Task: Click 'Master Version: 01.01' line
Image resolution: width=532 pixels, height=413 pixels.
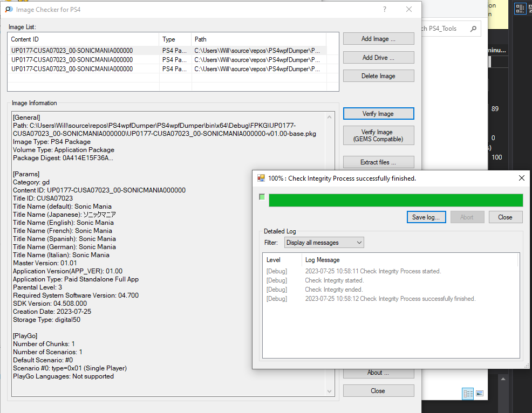Action: point(45,263)
